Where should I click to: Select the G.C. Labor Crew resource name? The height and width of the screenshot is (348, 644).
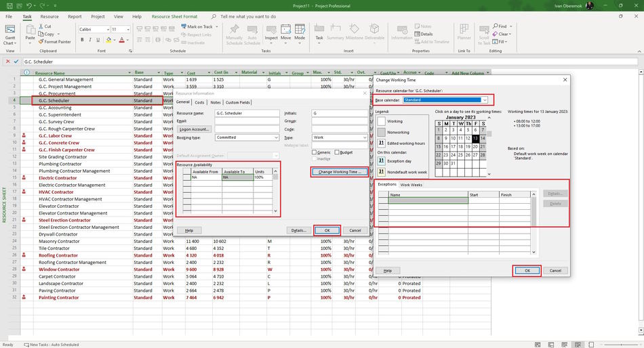point(55,135)
